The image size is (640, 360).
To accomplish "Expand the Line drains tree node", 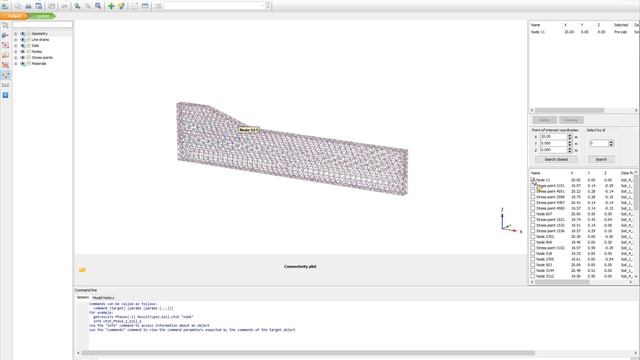I will click(x=16, y=40).
